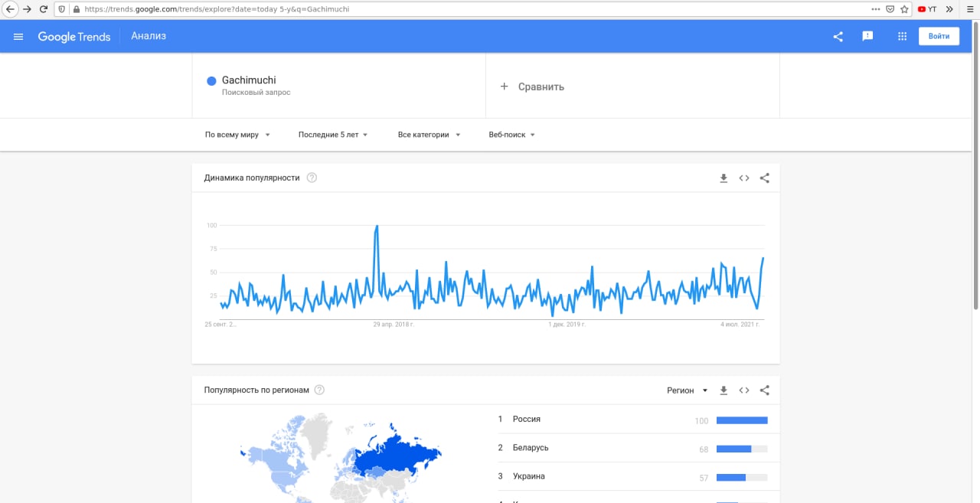Click the padlock site security icon
980x503 pixels.
click(76, 9)
